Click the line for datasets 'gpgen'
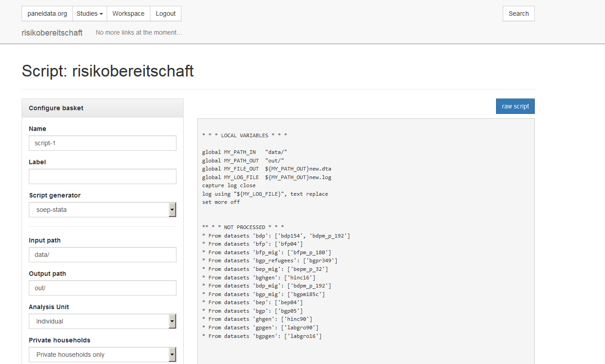Viewport: 605px width, 364px height. (260, 328)
